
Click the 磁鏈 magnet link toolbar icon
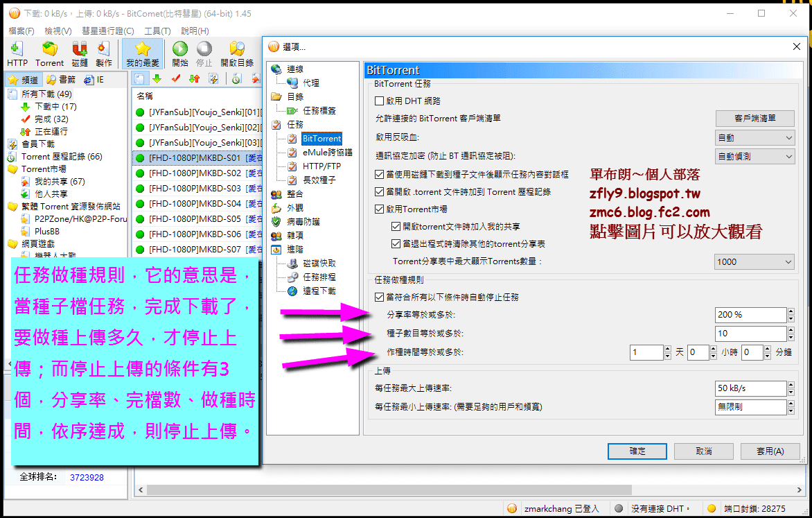79,54
